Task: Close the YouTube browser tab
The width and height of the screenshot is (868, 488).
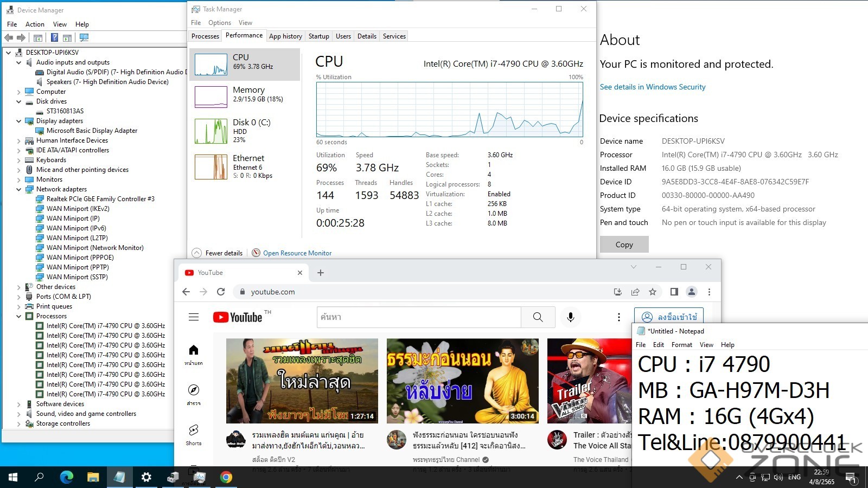Action: pyautogui.click(x=300, y=273)
